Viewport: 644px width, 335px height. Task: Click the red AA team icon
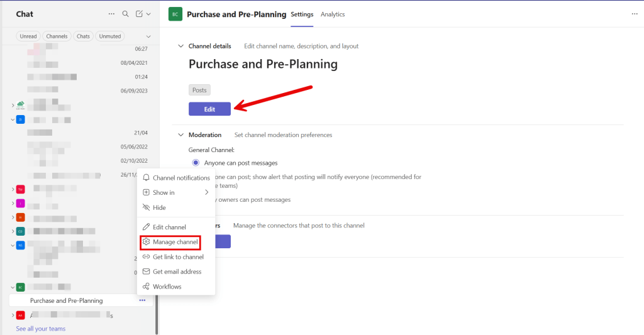pos(21,316)
